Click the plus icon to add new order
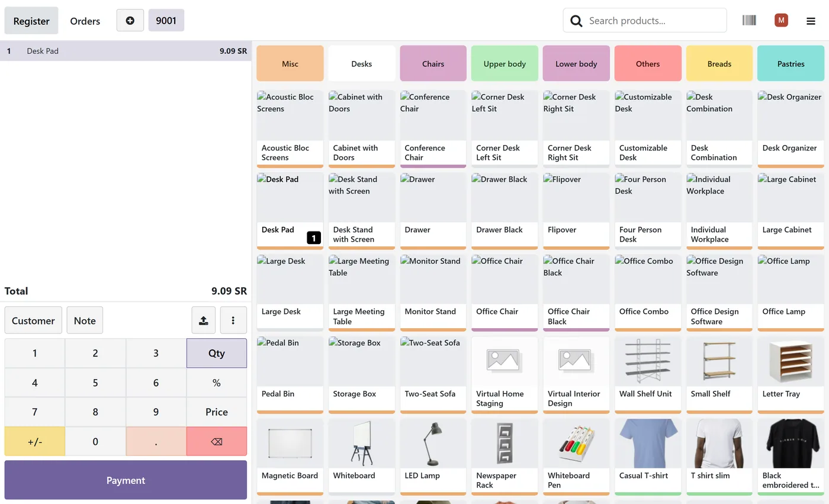This screenshot has height=504, width=829. tap(130, 20)
